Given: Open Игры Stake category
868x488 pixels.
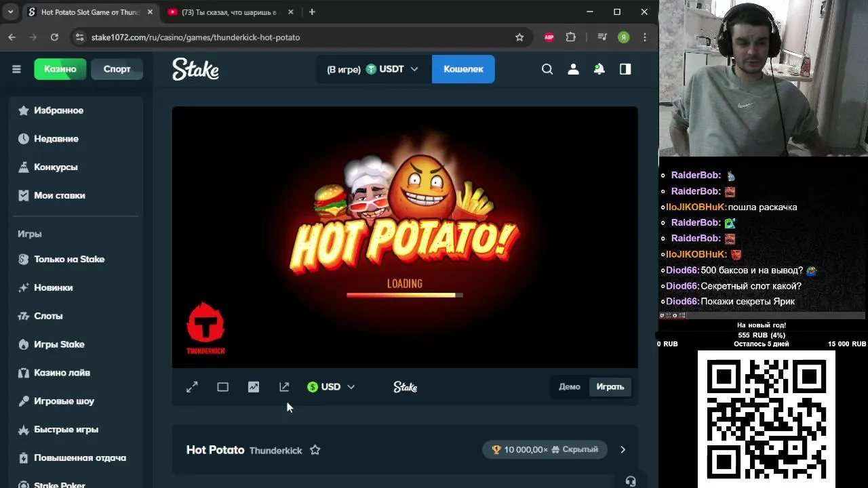Looking at the screenshot, I should [x=75, y=345].
